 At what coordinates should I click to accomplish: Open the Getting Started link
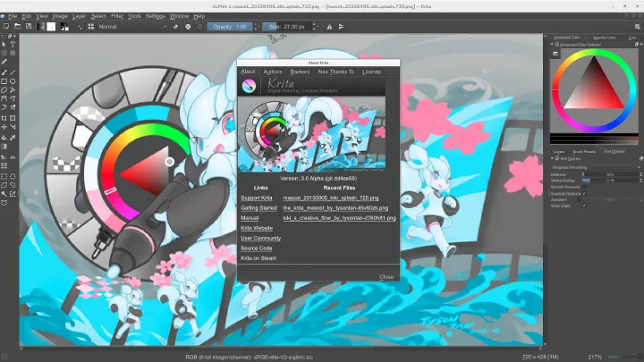pyautogui.click(x=258, y=208)
